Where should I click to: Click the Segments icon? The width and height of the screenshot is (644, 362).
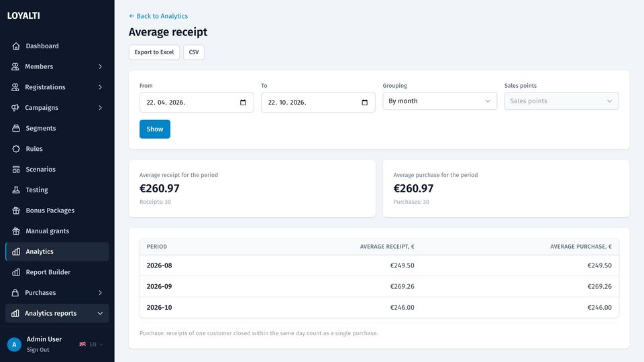pyautogui.click(x=16, y=128)
